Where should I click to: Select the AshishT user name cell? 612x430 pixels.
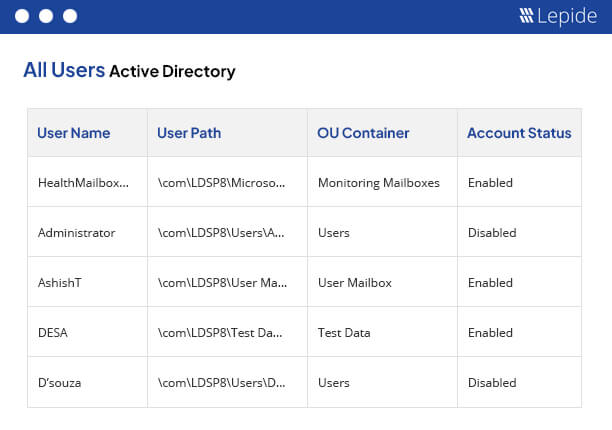pyautogui.click(x=87, y=282)
